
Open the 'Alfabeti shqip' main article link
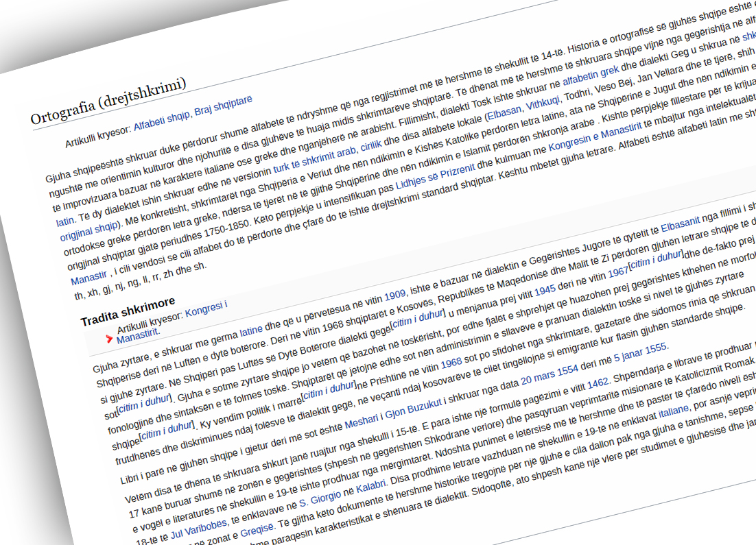tap(161, 120)
